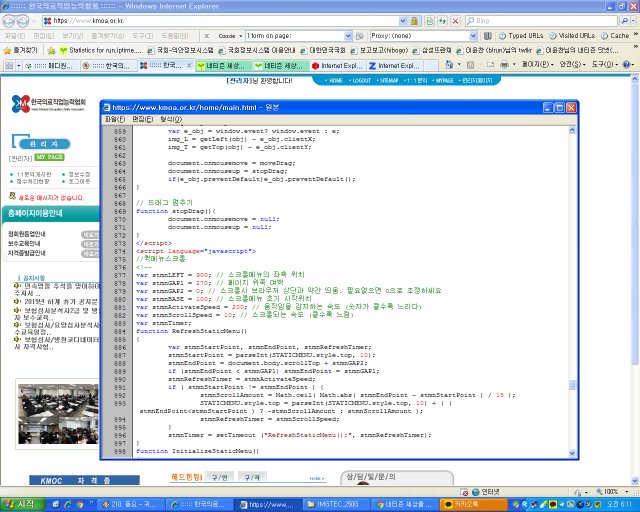Switch to the 메디원 browser tab
Screen dimensions: 640x512
pyautogui.click(x=50, y=65)
